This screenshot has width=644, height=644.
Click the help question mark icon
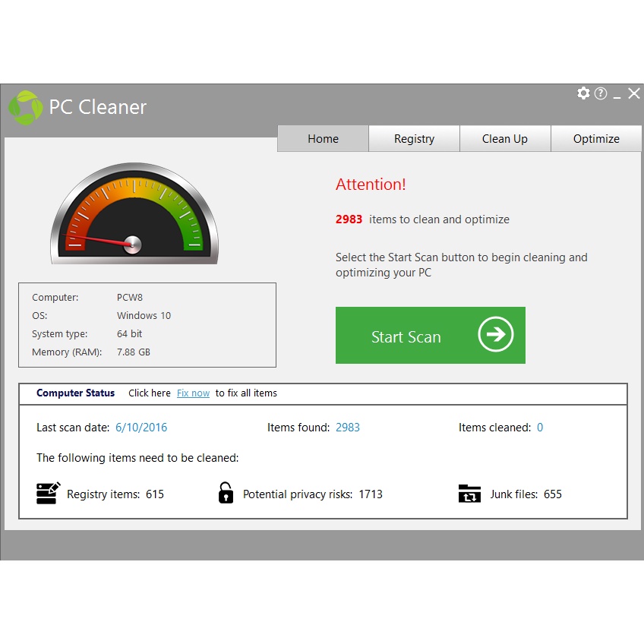(x=601, y=93)
